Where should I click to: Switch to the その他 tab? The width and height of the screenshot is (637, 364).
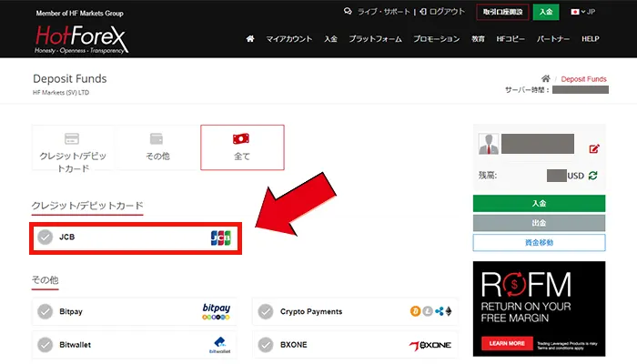point(157,147)
